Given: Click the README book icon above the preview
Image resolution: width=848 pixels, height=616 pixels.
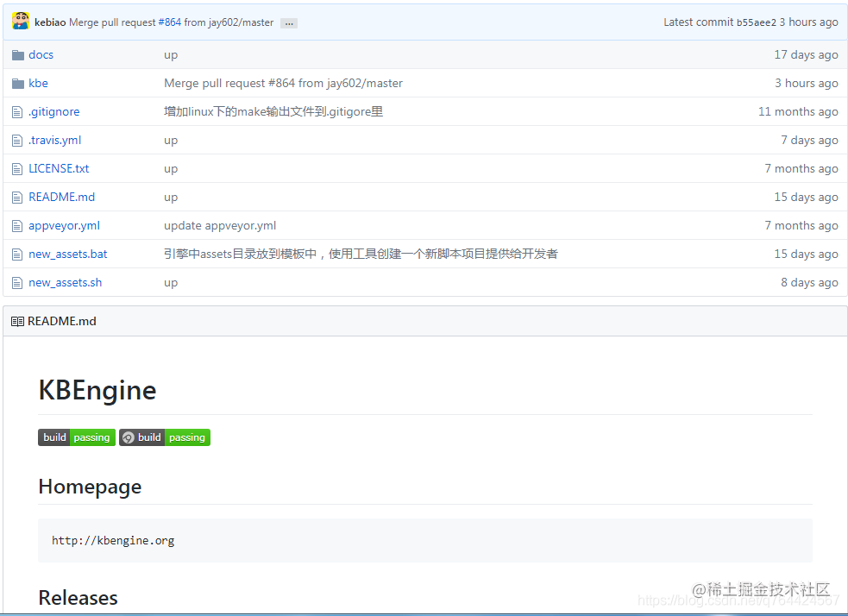Looking at the screenshot, I should coord(17,320).
